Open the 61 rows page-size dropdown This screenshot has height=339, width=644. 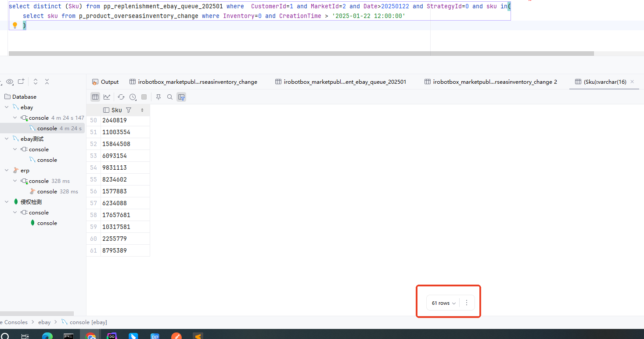(x=443, y=303)
